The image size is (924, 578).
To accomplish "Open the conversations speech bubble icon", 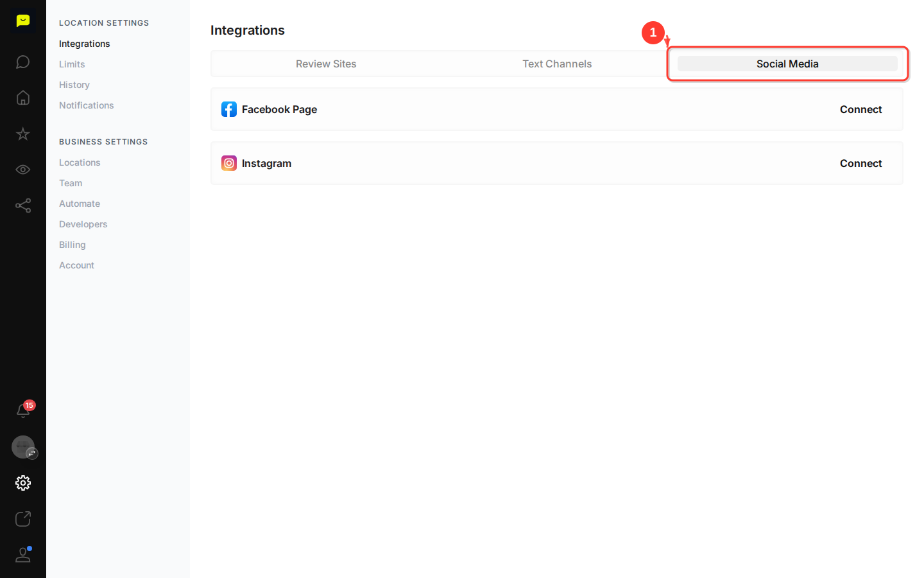I will pos(23,62).
